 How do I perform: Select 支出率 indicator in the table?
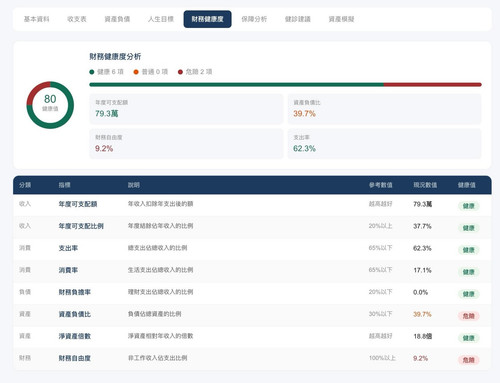68,248
